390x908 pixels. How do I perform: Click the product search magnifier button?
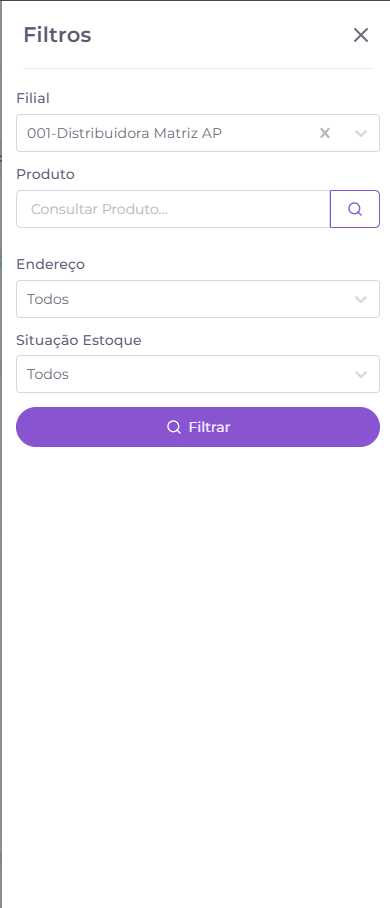355,209
